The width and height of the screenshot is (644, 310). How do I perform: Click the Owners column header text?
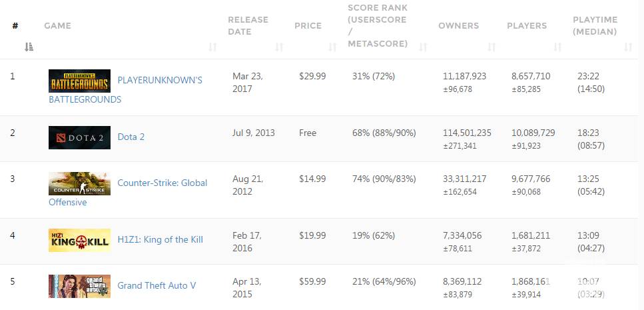click(x=458, y=26)
